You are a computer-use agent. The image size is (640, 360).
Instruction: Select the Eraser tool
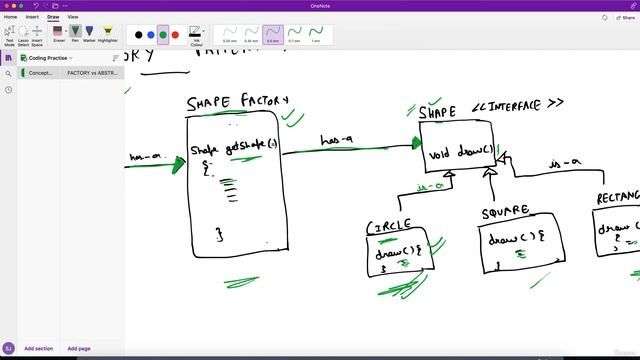[58, 34]
